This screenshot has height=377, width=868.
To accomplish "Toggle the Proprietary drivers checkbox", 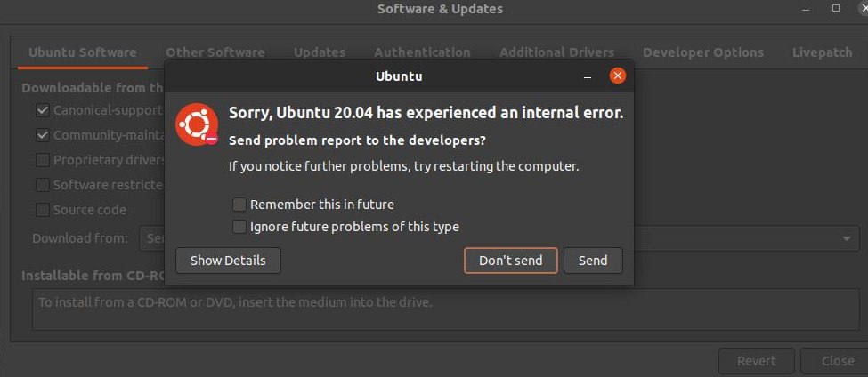I will point(42,160).
